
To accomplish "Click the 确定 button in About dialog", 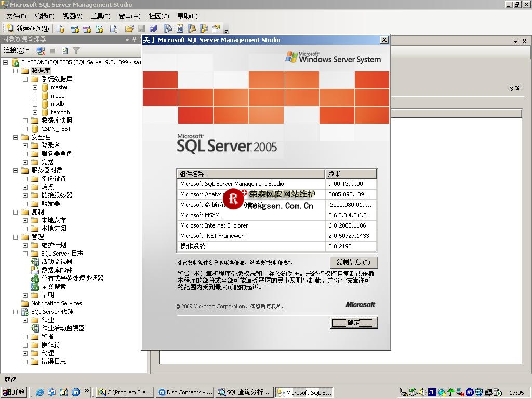I will [354, 323].
